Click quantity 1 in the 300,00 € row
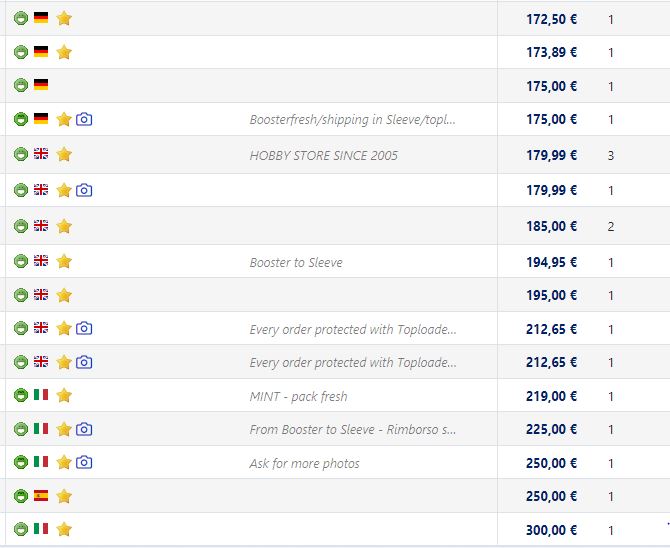This screenshot has height=548, width=670. [611, 530]
